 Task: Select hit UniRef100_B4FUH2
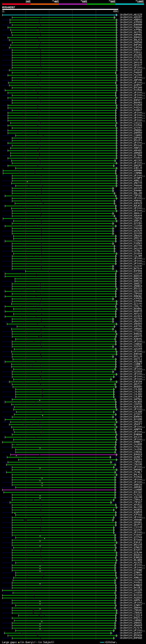coord(131,45)
